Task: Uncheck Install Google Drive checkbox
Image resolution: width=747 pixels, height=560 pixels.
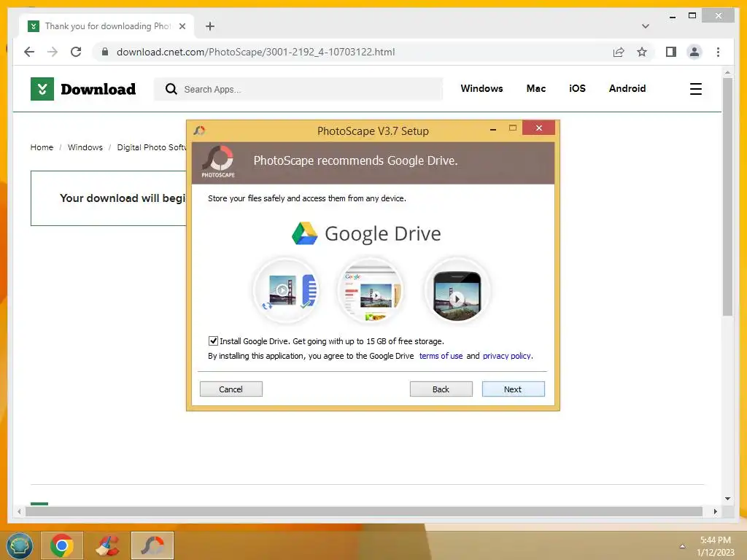Action: pyautogui.click(x=213, y=341)
